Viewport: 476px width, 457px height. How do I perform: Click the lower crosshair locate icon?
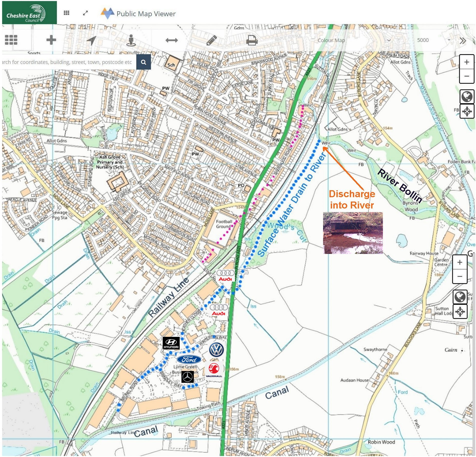point(460,312)
